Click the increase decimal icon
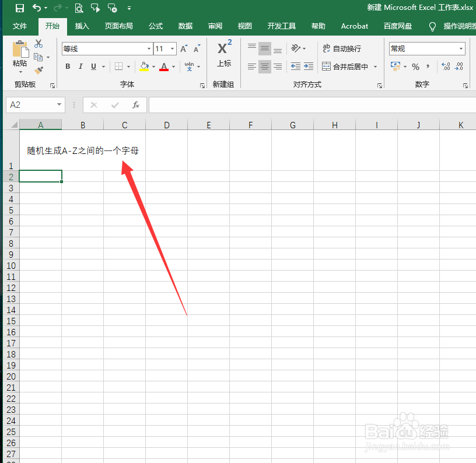 click(x=445, y=66)
